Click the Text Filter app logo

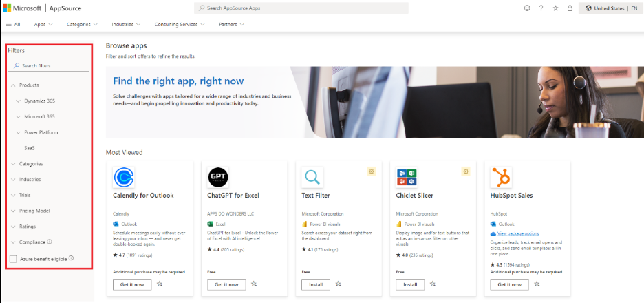click(312, 178)
